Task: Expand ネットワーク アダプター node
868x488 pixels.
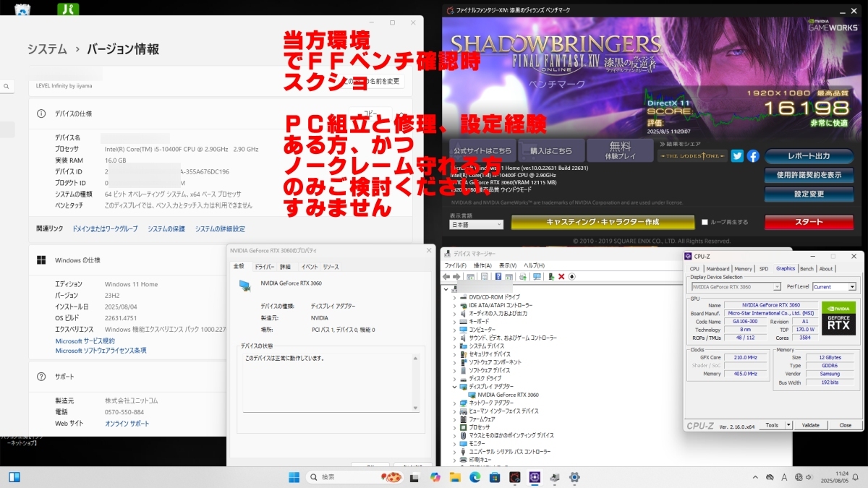Action: [454, 403]
